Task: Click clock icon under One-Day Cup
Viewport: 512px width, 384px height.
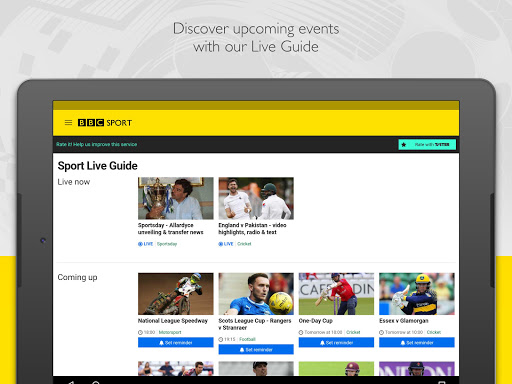Action: (x=301, y=332)
